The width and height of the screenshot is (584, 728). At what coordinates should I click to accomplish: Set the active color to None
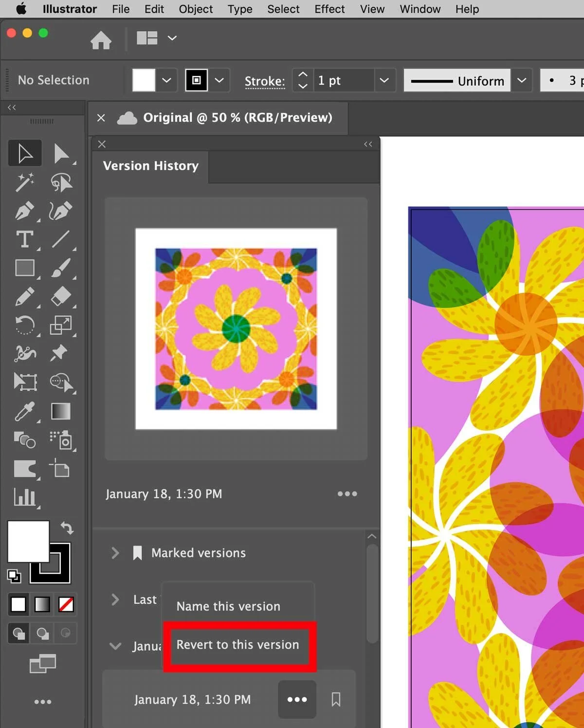point(67,604)
